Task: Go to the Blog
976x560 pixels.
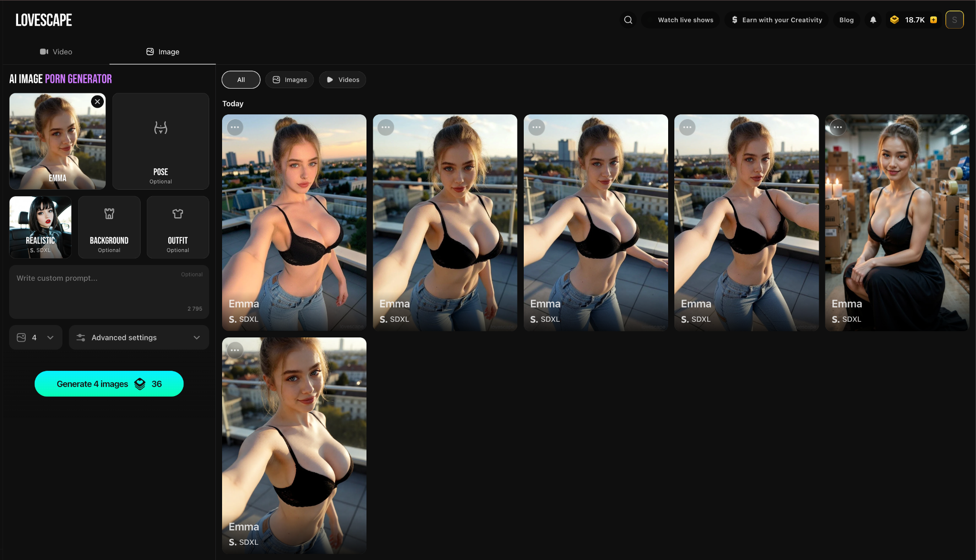Action: pos(846,20)
